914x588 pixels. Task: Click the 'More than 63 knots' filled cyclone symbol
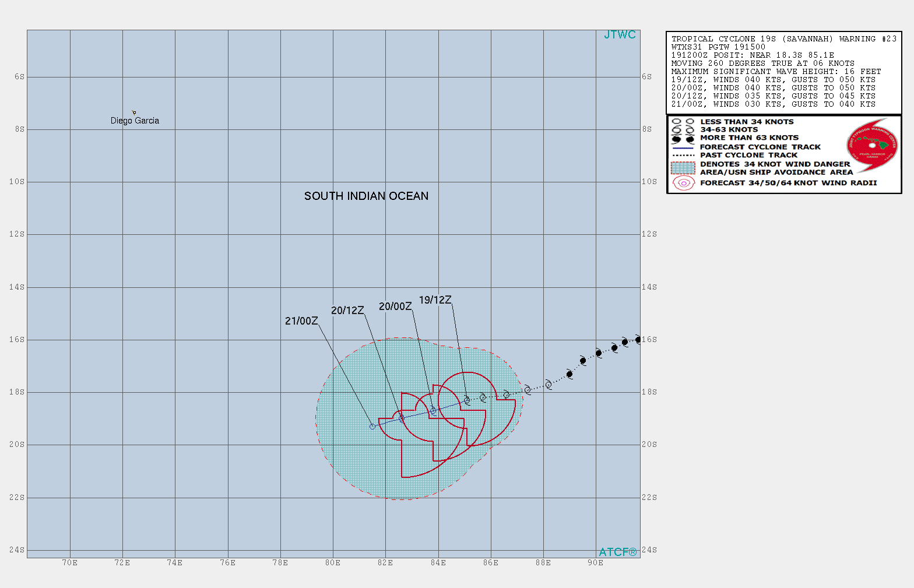pos(683,139)
